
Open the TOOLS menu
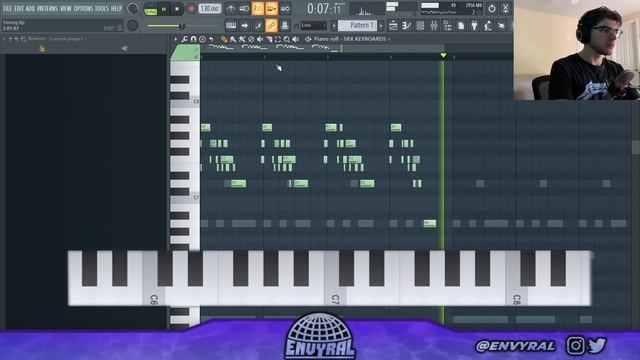click(102, 8)
